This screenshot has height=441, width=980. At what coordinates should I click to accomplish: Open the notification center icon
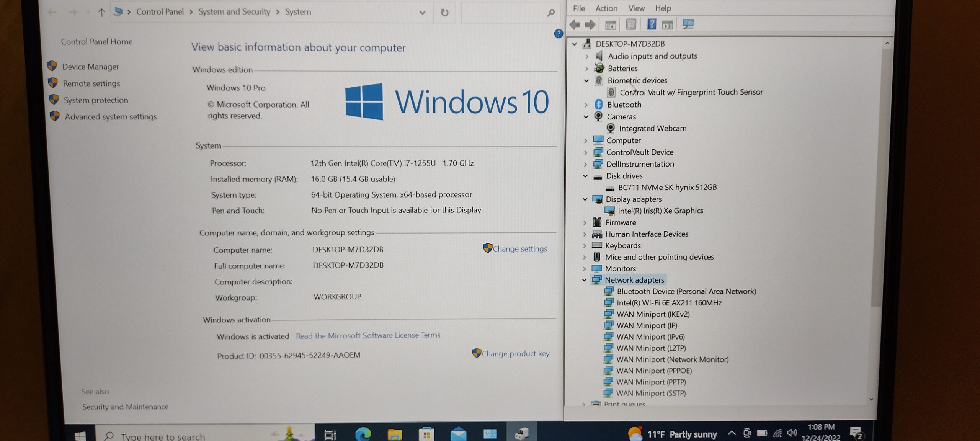click(856, 433)
